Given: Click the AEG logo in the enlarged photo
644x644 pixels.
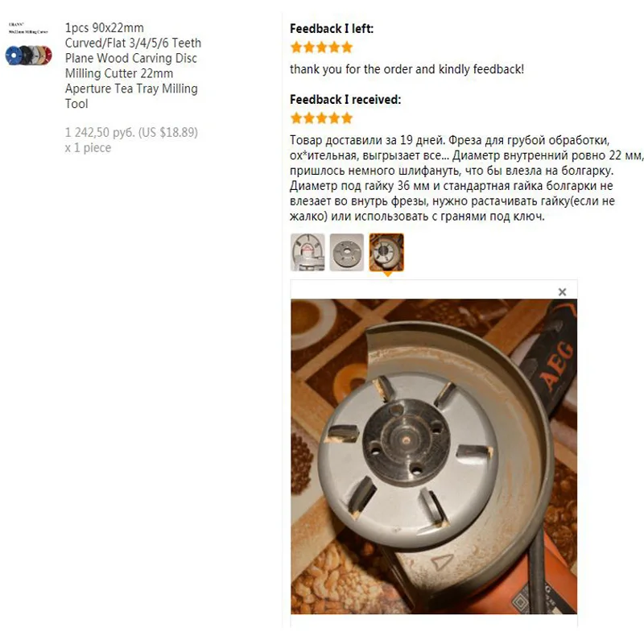Looking at the screenshot, I should [556, 365].
